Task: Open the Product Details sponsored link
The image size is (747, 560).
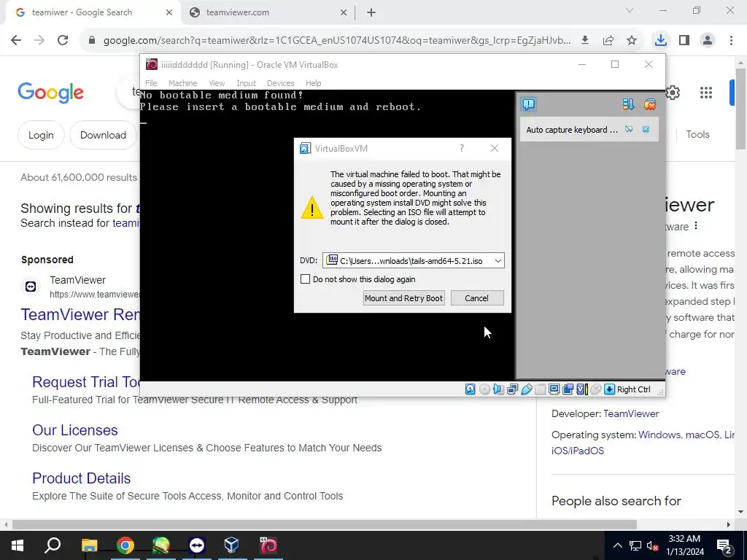Action: tap(82, 478)
